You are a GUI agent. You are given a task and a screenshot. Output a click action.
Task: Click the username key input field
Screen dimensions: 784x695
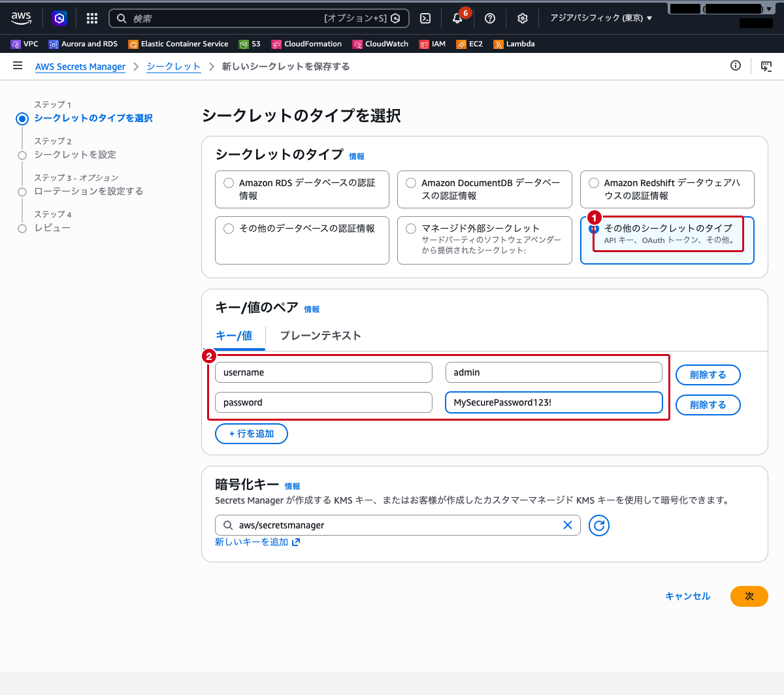coord(323,372)
